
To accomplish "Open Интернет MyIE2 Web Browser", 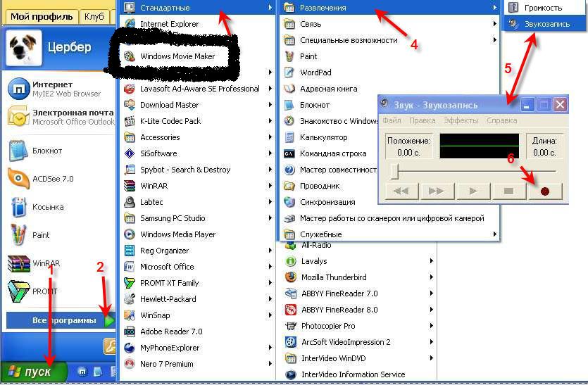I will click(60, 89).
